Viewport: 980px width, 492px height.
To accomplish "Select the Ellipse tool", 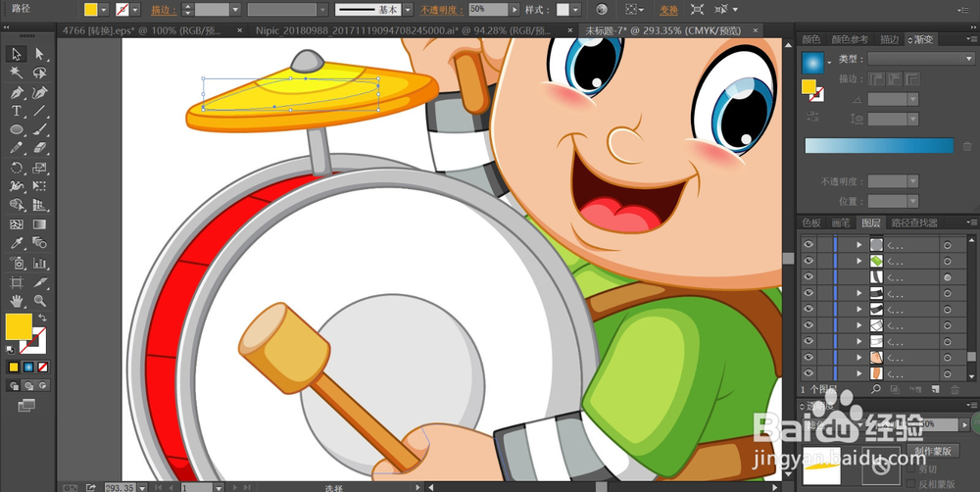I will click(x=17, y=129).
